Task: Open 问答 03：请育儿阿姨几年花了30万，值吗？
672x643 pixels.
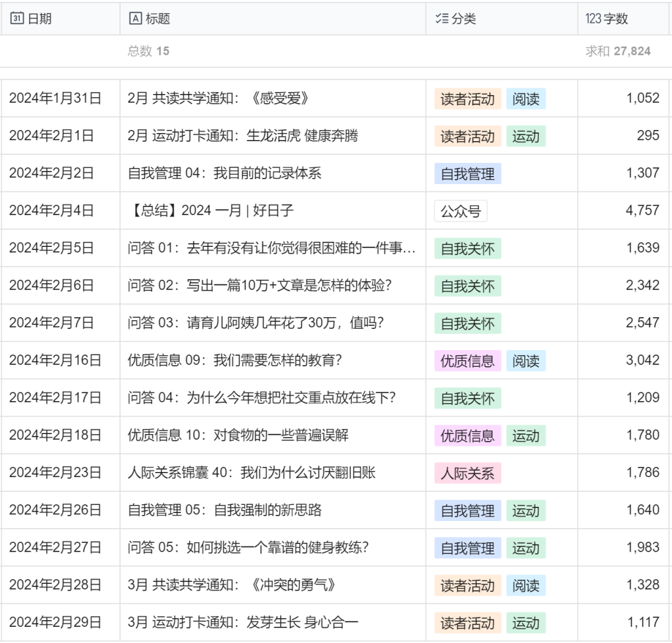Action: click(x=256, y=323)
